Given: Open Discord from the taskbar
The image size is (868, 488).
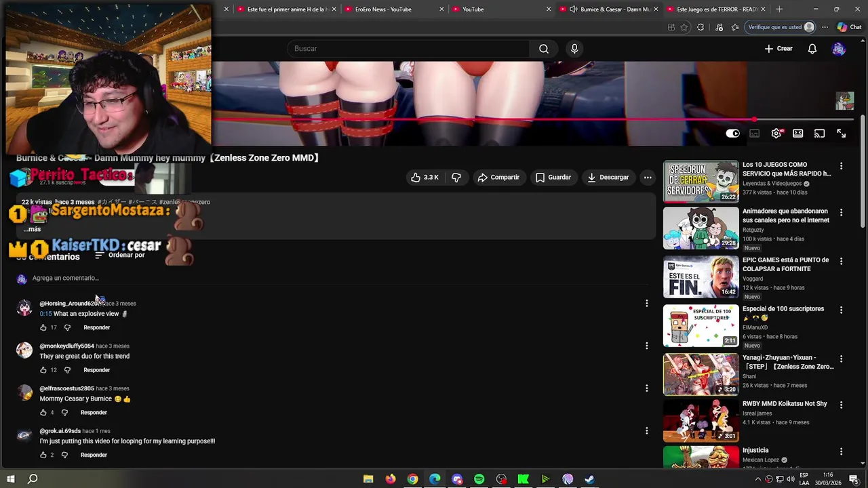Looking at the screenshot, I should pos(457,479).
